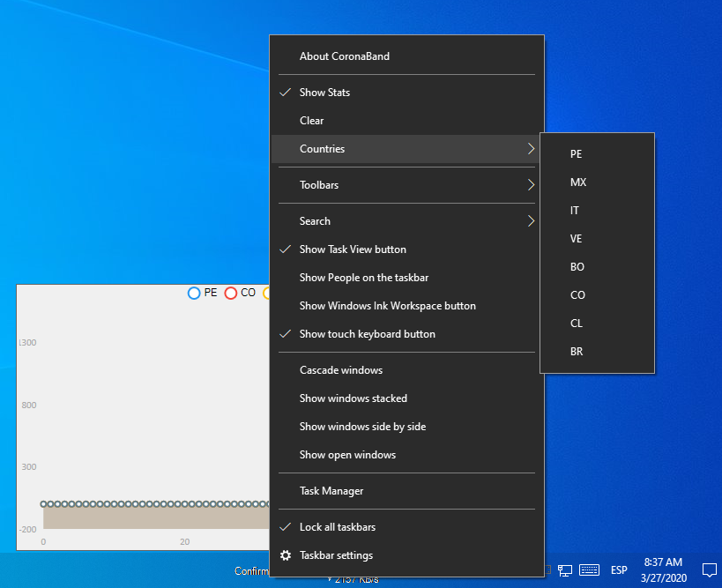Open the Action Center notification icon
Image resolution: width=722 pixels, height=588 pixels.
click(x=709, y=570)
